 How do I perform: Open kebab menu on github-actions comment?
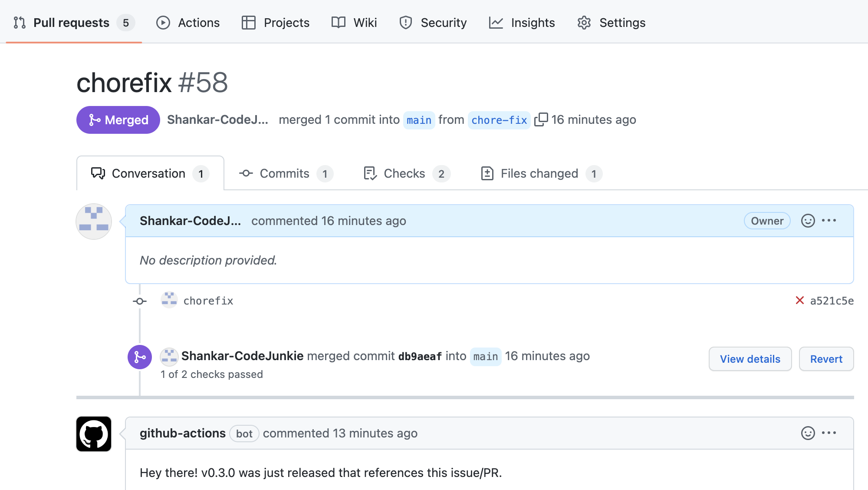(x=829, y=433)
